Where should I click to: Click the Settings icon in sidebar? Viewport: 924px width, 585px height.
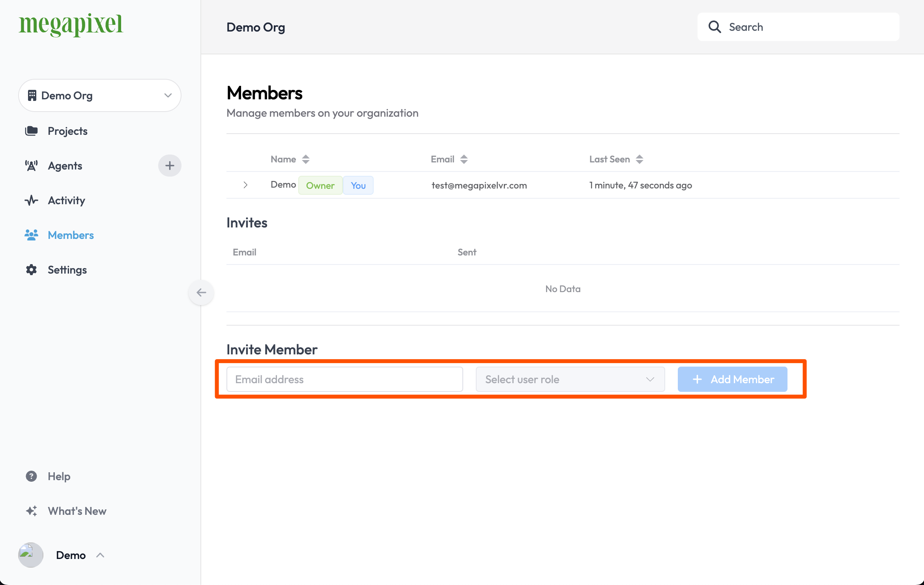tap(32, 269)
